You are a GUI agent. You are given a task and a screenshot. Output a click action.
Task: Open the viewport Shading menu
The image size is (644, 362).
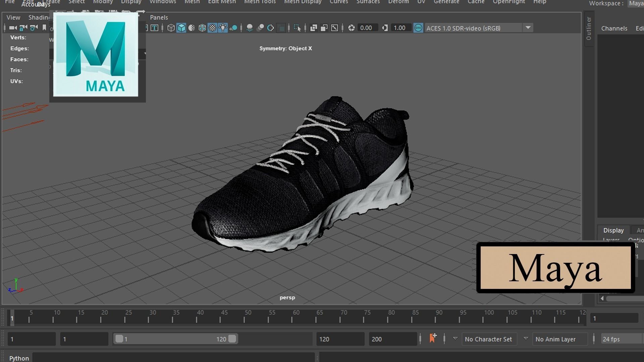click(x=40, y=17)
